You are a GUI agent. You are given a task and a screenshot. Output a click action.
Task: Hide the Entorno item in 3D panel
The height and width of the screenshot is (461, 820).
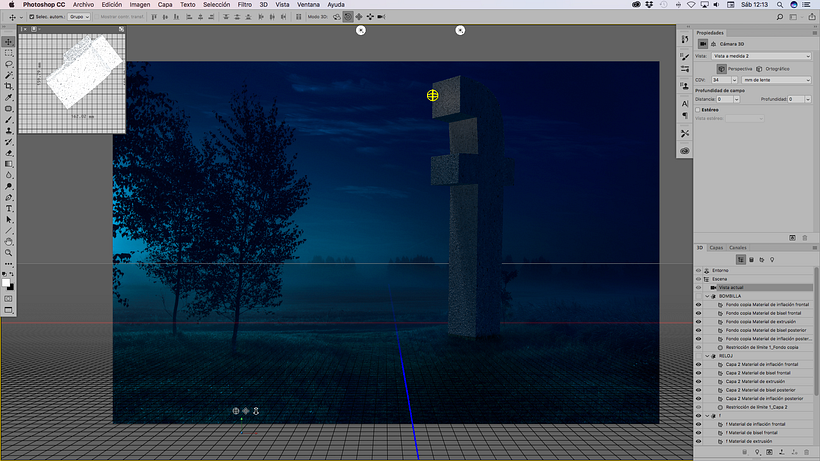pyautogui.click(x=698, y=270)
